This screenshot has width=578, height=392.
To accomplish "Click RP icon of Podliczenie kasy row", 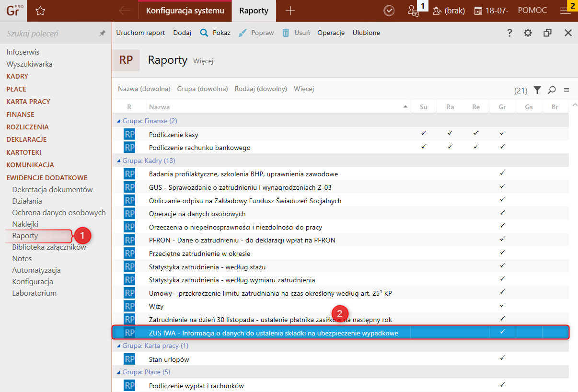I will click(129, 134).
